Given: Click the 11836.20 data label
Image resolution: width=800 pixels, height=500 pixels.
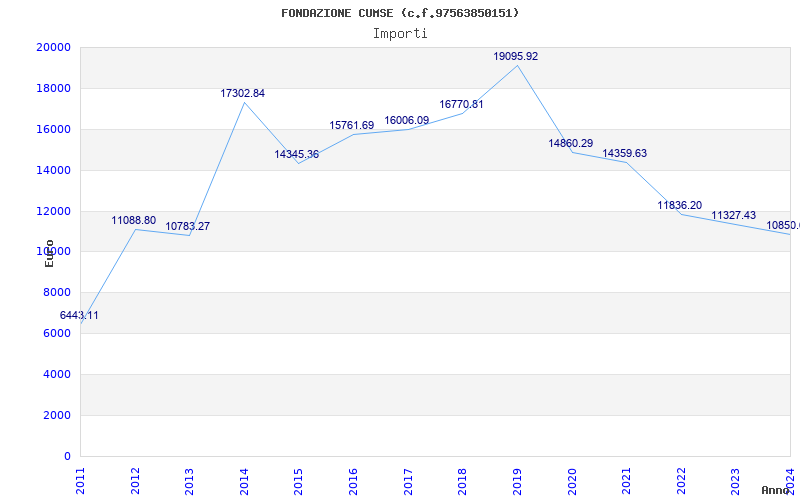Looking at the screenshot, I should (x=680, y=205).
